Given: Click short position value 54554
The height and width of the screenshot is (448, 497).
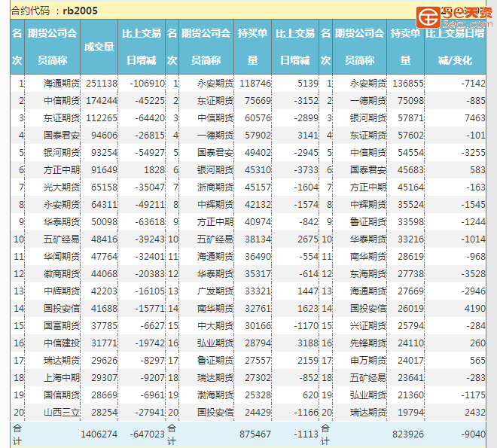Looking at the screenshot, I should [x=410, y=153].
